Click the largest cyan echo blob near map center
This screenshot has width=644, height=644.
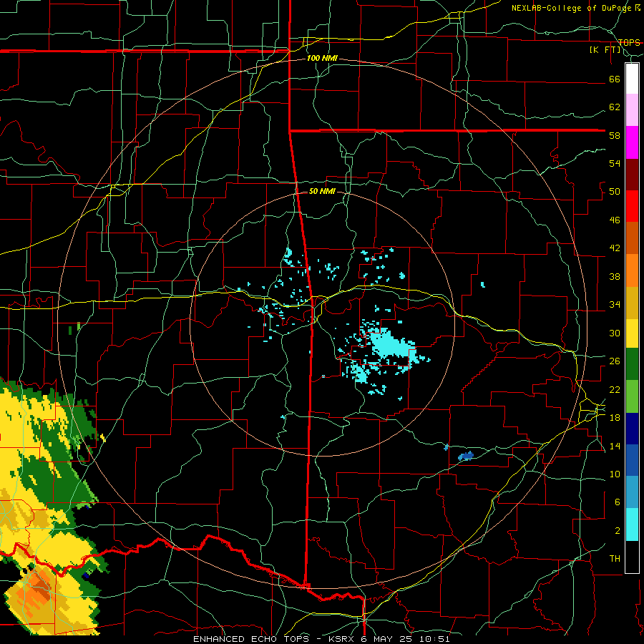click(389, 346)
